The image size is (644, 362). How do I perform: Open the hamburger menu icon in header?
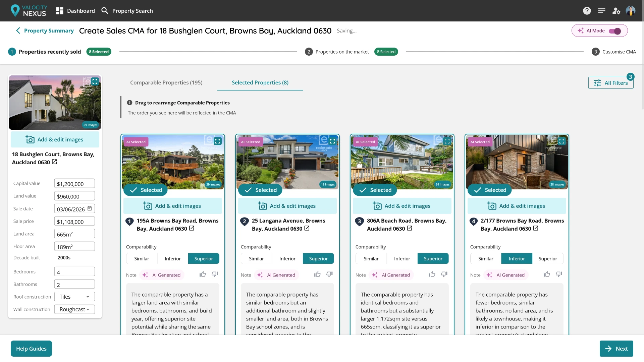coord(601,11)
